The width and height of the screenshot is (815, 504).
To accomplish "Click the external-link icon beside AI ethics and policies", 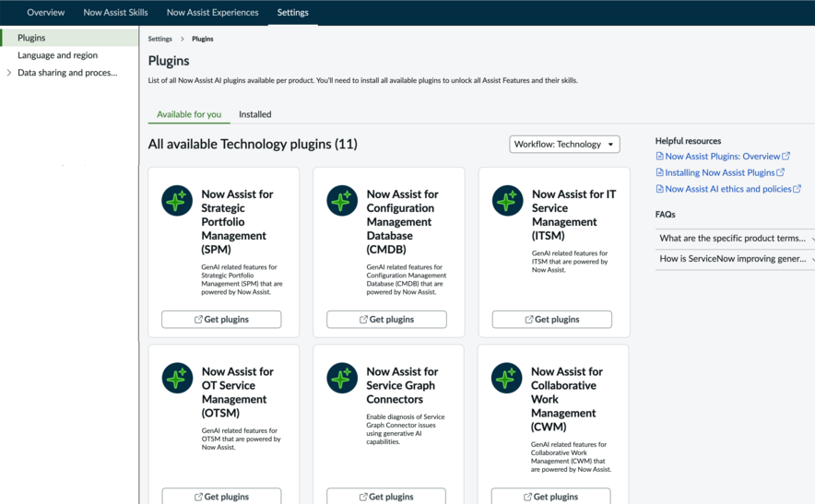I will coord(797,189).
